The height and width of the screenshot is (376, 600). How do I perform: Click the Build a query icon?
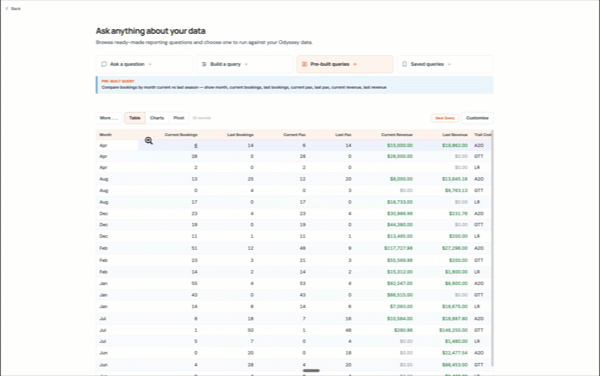(204, 64)
